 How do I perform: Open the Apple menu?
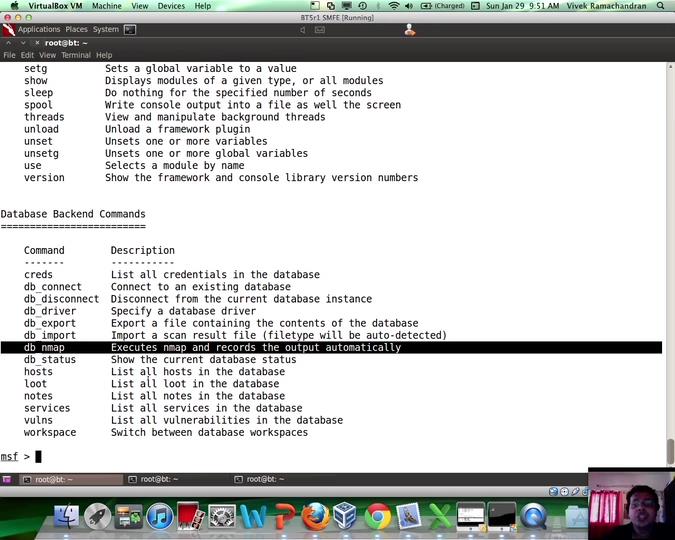(x=14, y=6)
